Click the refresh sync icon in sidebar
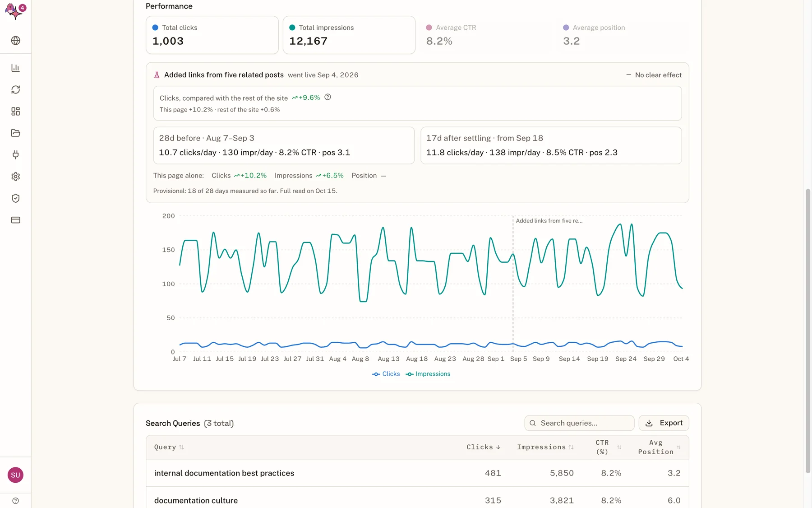 16,89
